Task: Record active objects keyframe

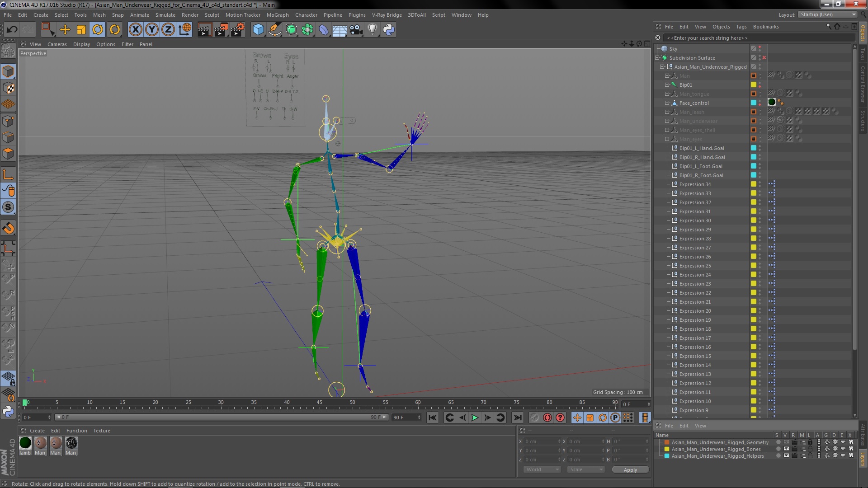Action: [534, 418]
